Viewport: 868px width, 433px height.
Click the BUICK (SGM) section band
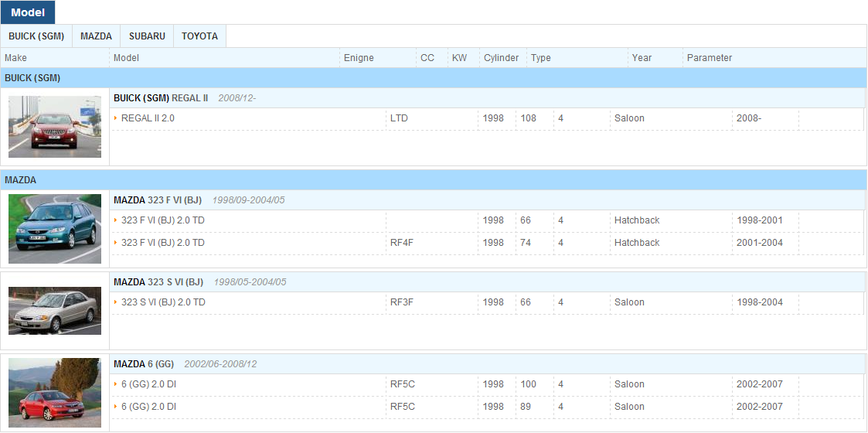point(434,78)
